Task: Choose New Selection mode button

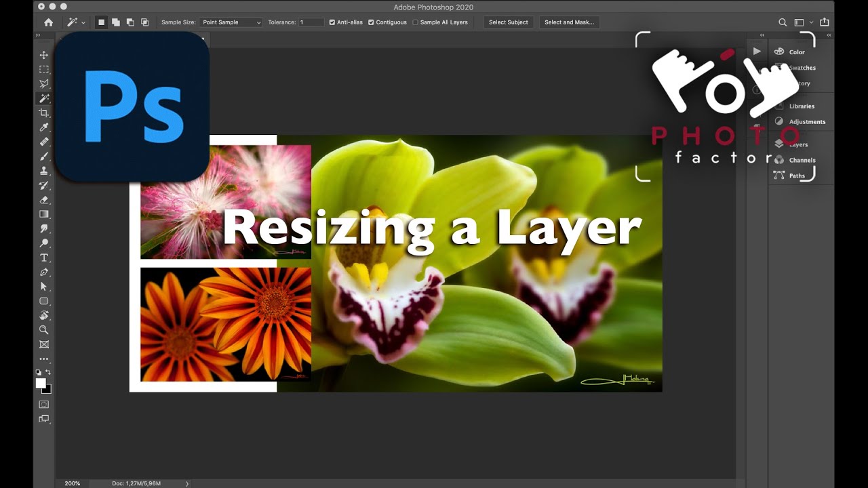Action: pos(101,22)
